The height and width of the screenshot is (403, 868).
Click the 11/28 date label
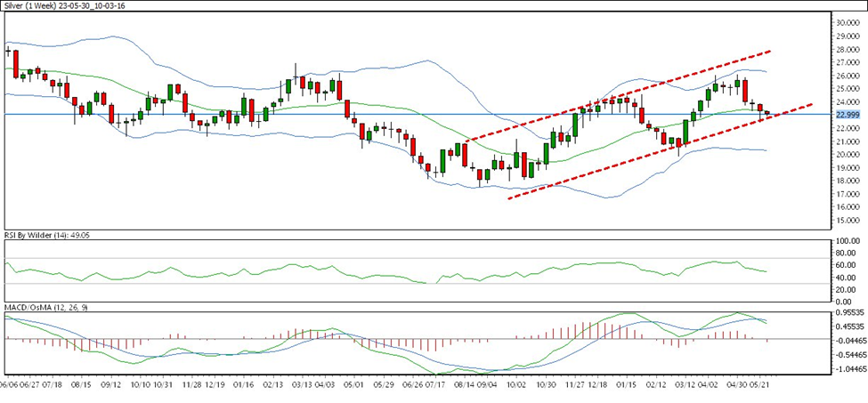[x=191, y=383]
